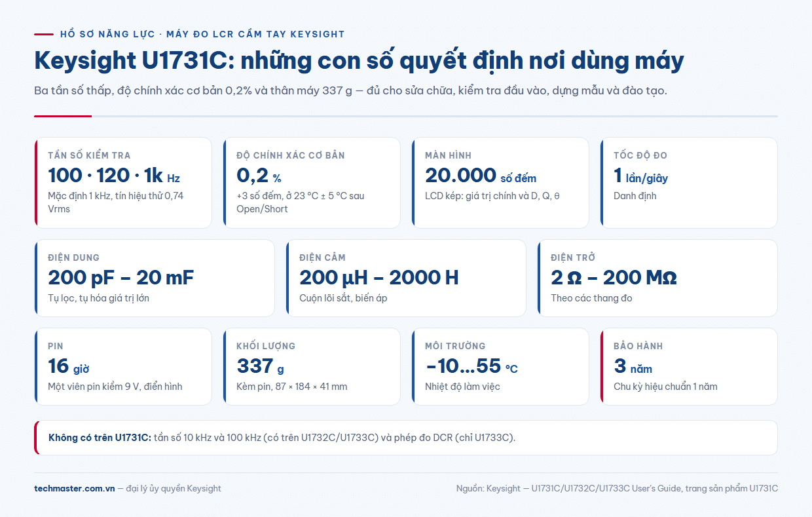The image size is (812, 517).
Task: Click the '16 giờ' battery value
Action: (x=68, y=366)
